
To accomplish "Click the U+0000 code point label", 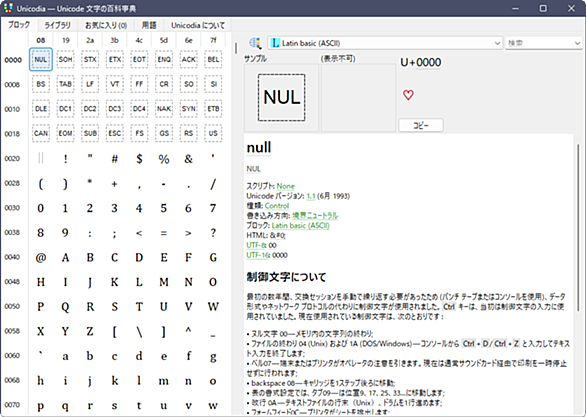I will [421, 62].
